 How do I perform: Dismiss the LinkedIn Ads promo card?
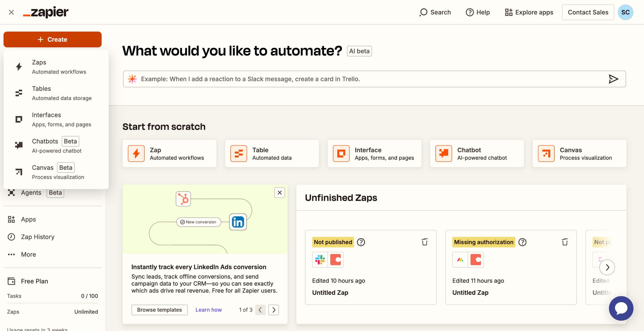[279, 193]
